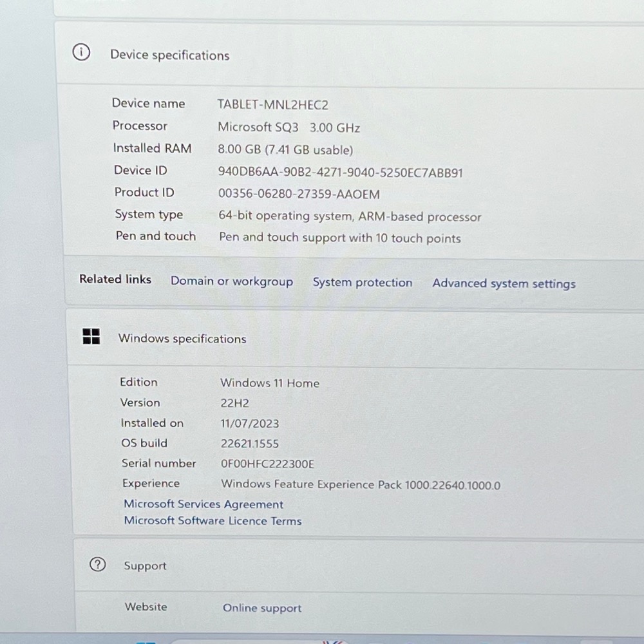The width and height of the screenshot is (644, 644).
Task: Open the Domain or workgroup link
Action: tap(232, 281)
